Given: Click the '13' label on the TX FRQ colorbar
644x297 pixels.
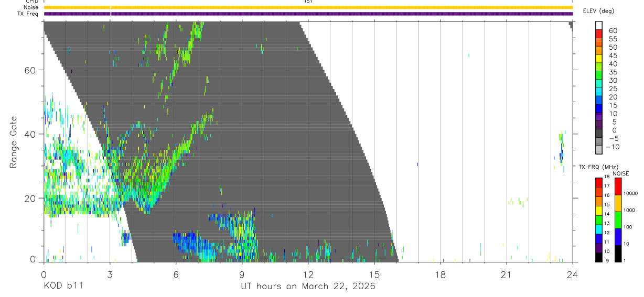Looking at the screenshot, I should pos(607,223).
